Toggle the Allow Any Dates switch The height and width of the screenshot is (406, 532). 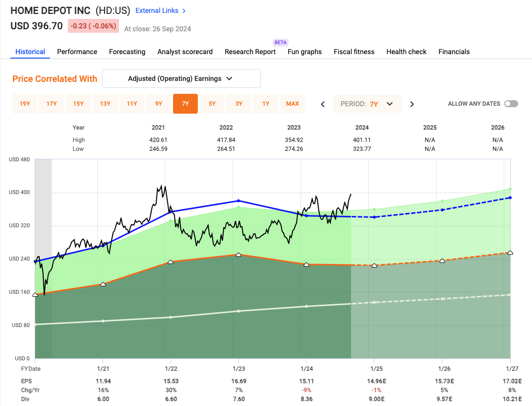(x=511, y=104)
